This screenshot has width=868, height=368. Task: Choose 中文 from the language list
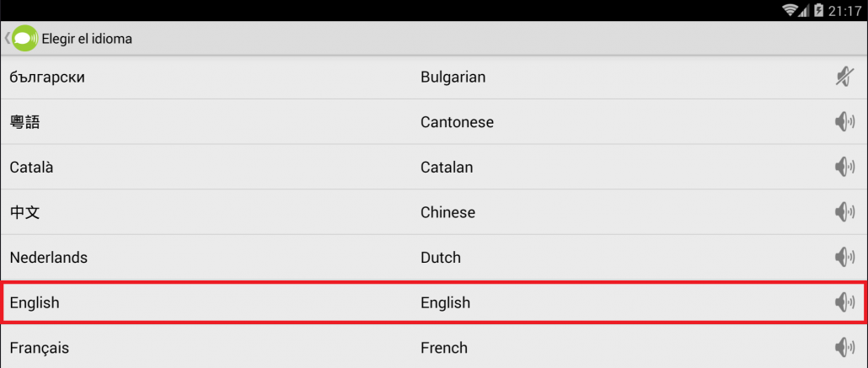tap(434, 212)
